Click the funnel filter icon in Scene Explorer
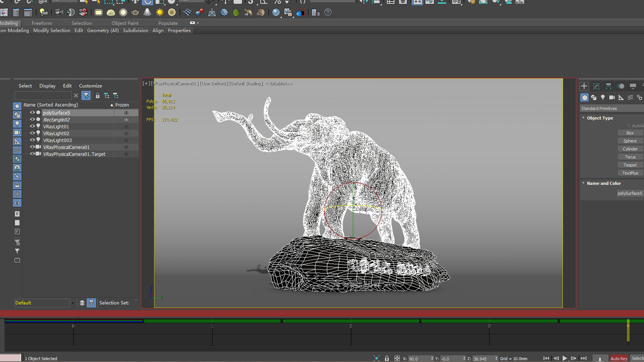Screen dimensions: 644x362 pos(86,96)
